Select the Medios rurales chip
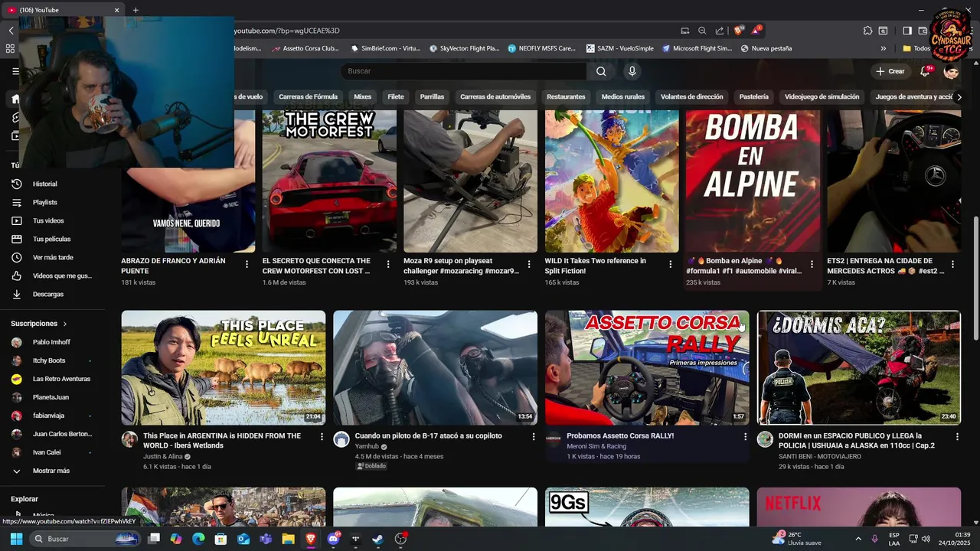This screenshot has height=551, width=980. pyautogui.click(x=622, y=97)
